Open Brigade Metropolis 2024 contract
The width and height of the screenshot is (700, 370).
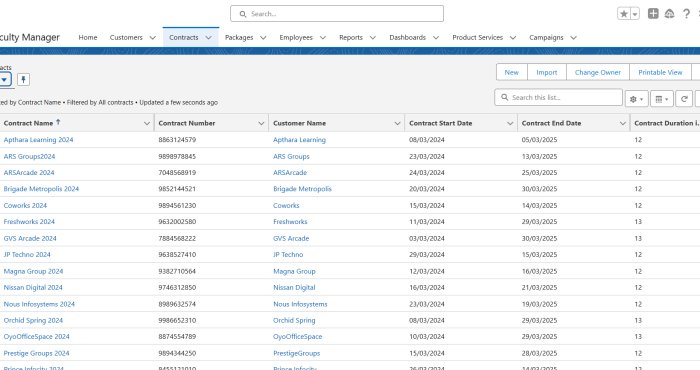click(x=41, y=189)
